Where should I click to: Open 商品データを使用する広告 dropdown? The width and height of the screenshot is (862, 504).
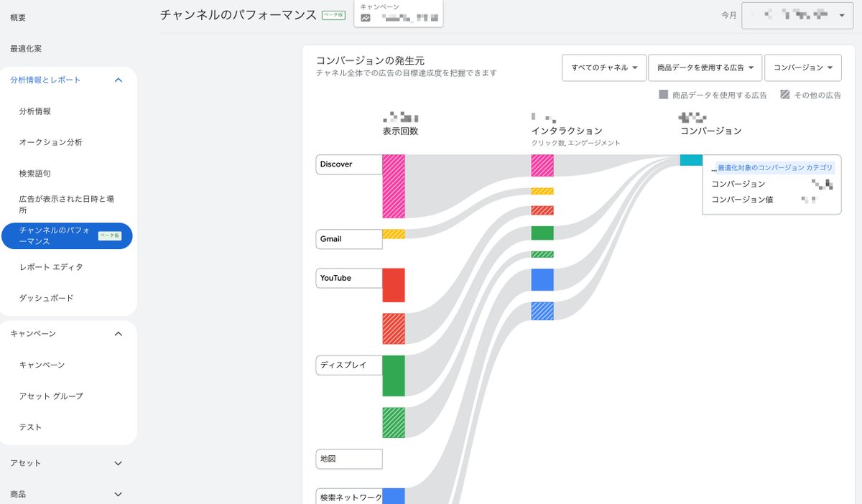705,67
